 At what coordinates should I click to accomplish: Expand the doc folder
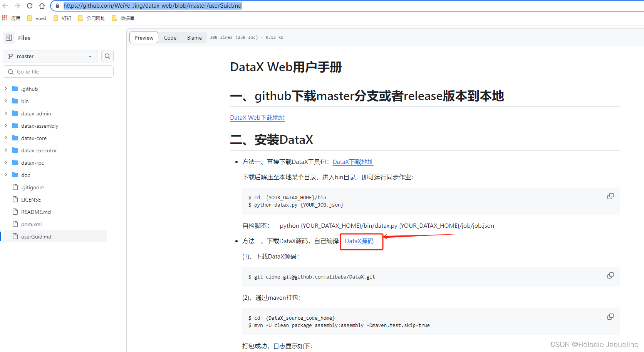[x=6, y=175]
